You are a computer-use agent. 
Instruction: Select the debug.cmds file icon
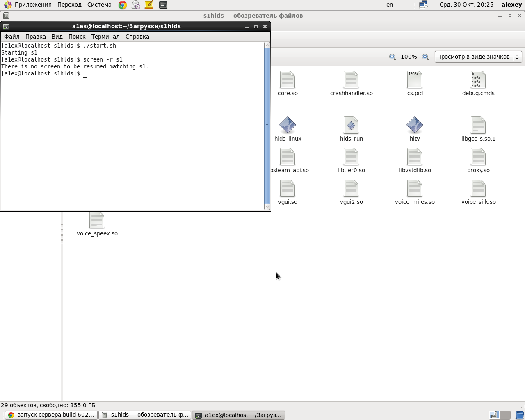coord(478,80)
